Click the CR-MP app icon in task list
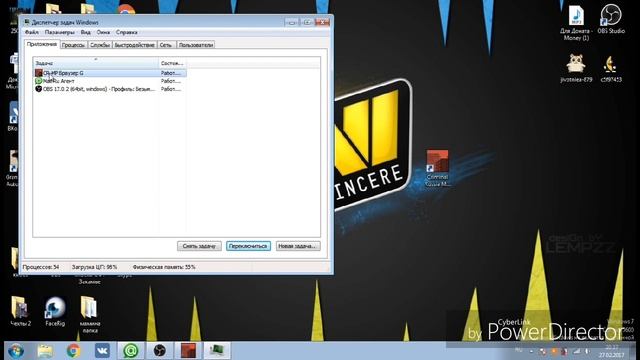The height and width of the screenshot is (360, 640). (x=38, y=73)
